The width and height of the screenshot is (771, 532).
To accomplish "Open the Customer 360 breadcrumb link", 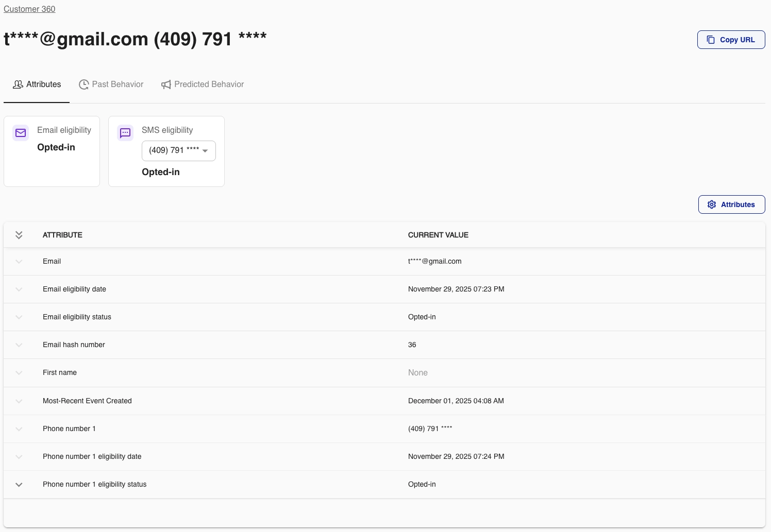I will tap(29, 9).
